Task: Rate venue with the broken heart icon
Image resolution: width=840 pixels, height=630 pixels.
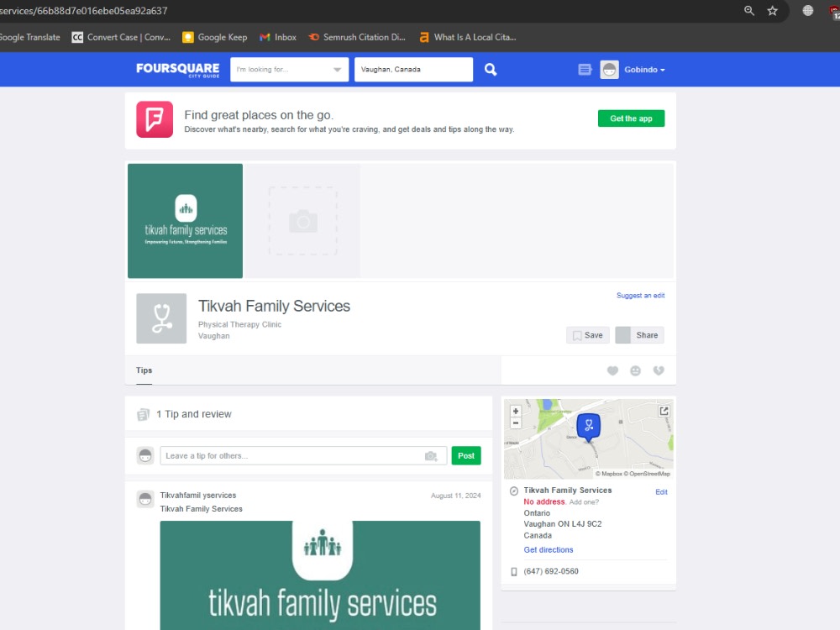Action: 659,370
